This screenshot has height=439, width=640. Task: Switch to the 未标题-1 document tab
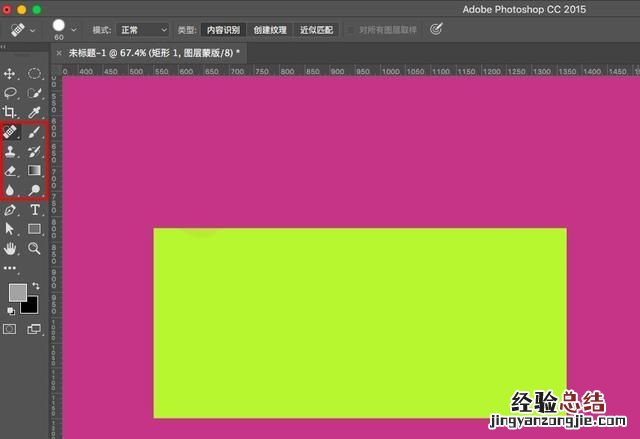154,53
